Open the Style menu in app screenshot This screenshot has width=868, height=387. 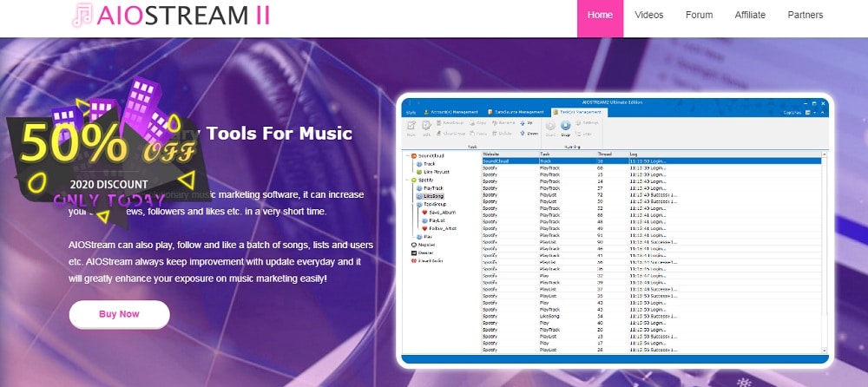coord(411,113)
